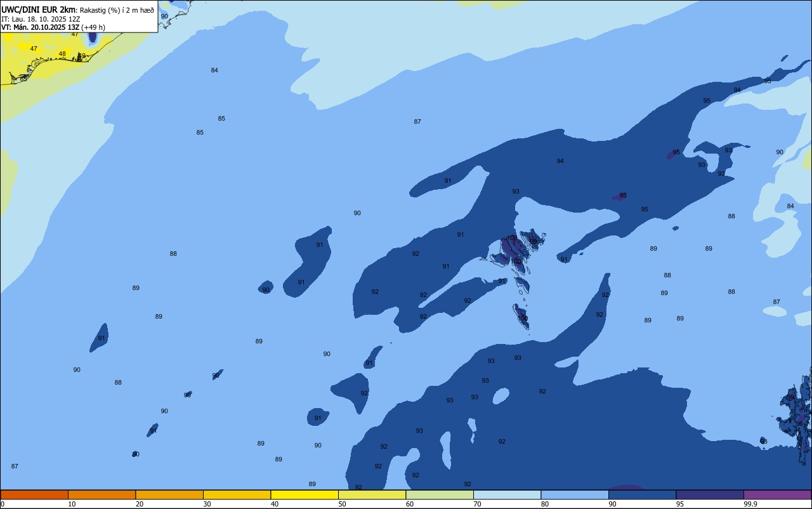This screenshot has width=812, height=509.
Task: Pick the 95–99.9 navy legend swatch
Action: 710,494
